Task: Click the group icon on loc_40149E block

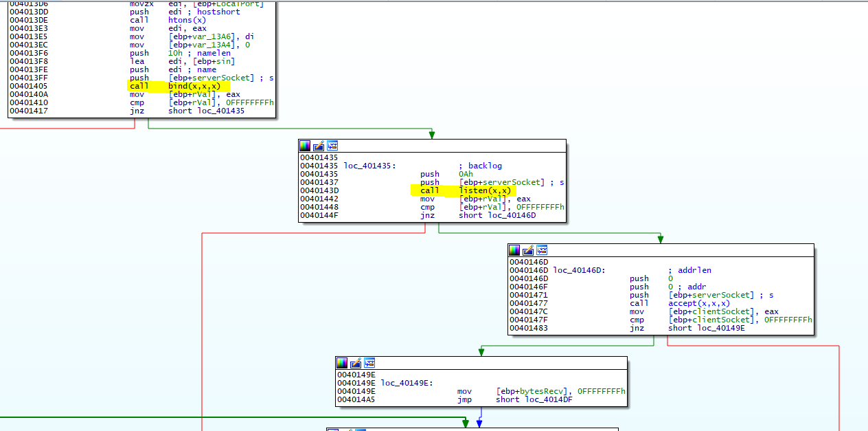Action: click(369, 363)
